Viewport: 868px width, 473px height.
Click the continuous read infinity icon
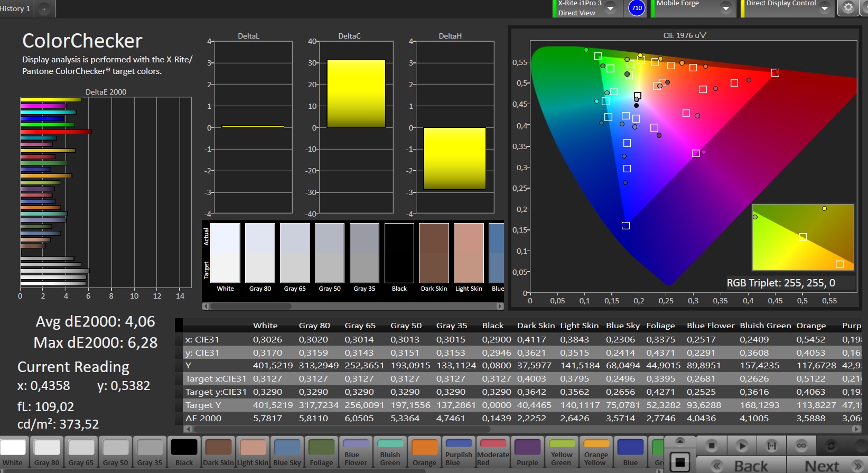click(x=801, y=446)
